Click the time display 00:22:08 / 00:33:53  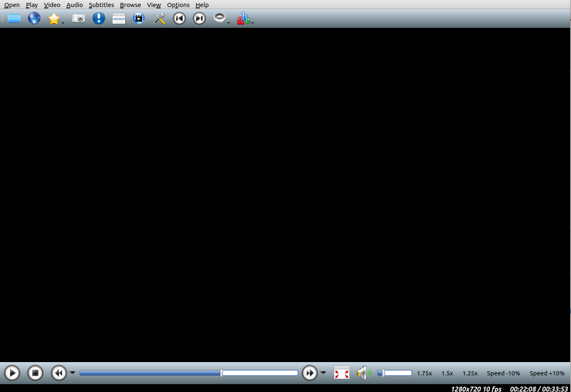539,389
